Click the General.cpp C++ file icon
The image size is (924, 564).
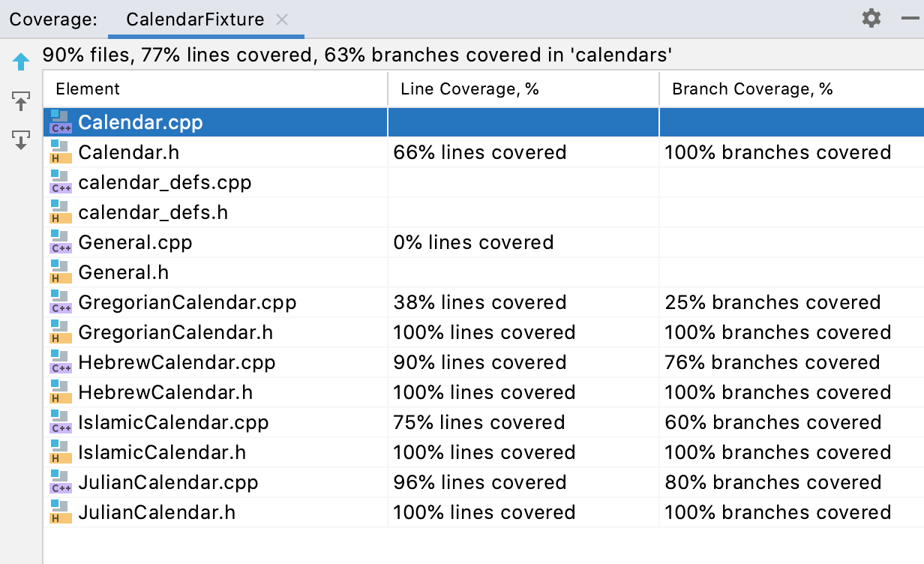click(x=60, y=242)
